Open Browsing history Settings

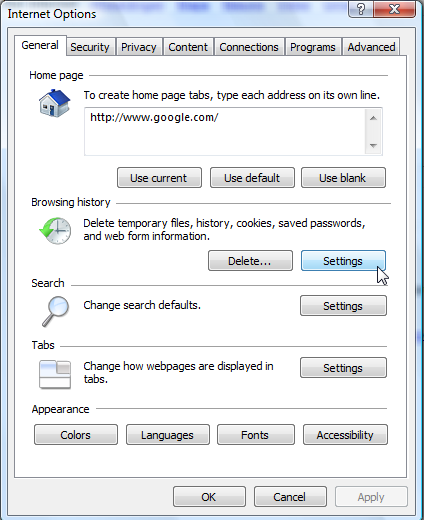[343, 261]
